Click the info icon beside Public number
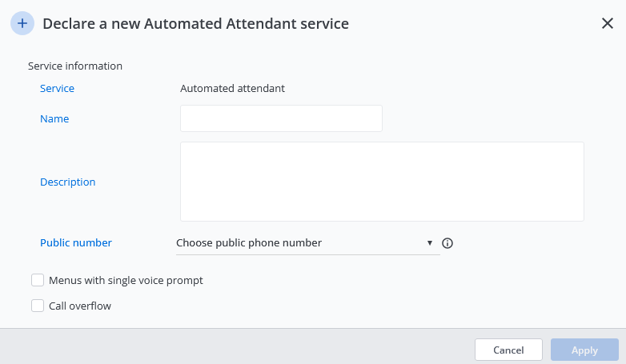Screen dimensions: 626x364 (447, 243)
